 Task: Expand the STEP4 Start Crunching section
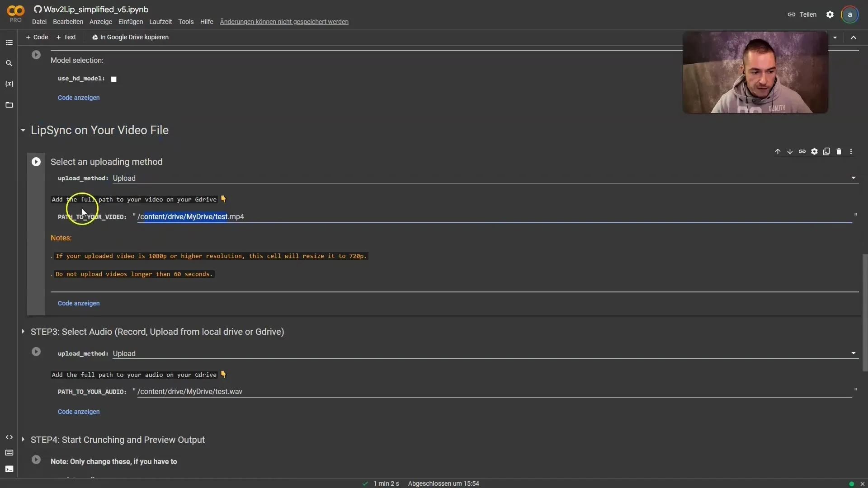tap(23, 440)
